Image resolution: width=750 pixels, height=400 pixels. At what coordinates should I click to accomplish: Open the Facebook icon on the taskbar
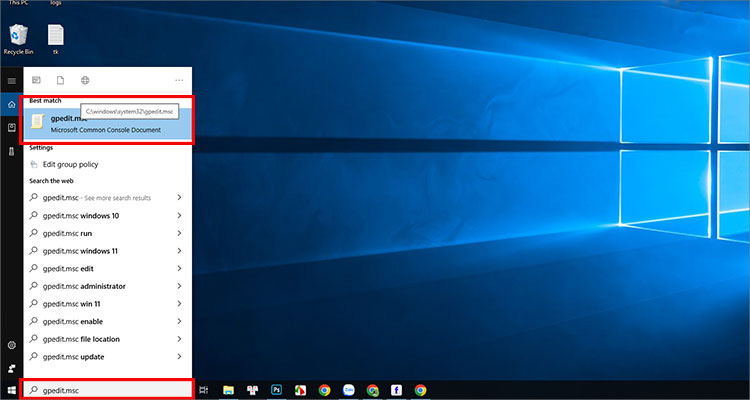(x=396, y=390)
